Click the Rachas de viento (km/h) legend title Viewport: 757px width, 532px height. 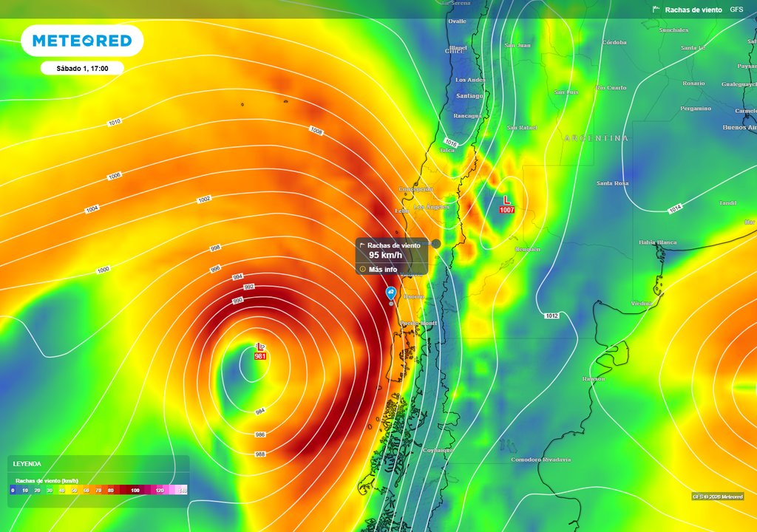point(47,481)
